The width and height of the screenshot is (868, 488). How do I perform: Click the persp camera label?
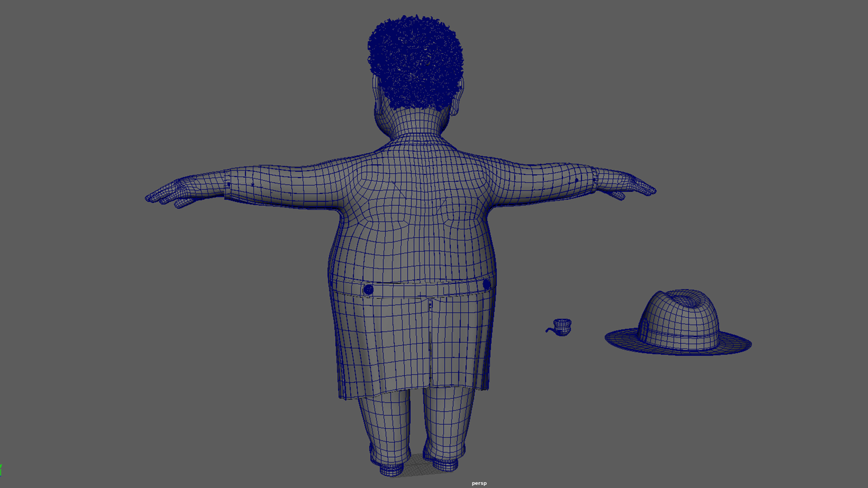coord(479,483)
